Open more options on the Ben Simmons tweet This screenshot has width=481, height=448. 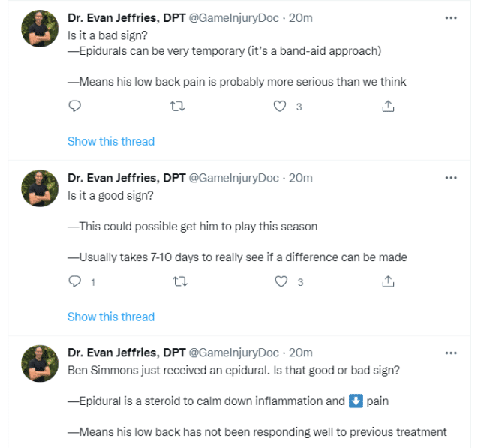coord(451,353)
